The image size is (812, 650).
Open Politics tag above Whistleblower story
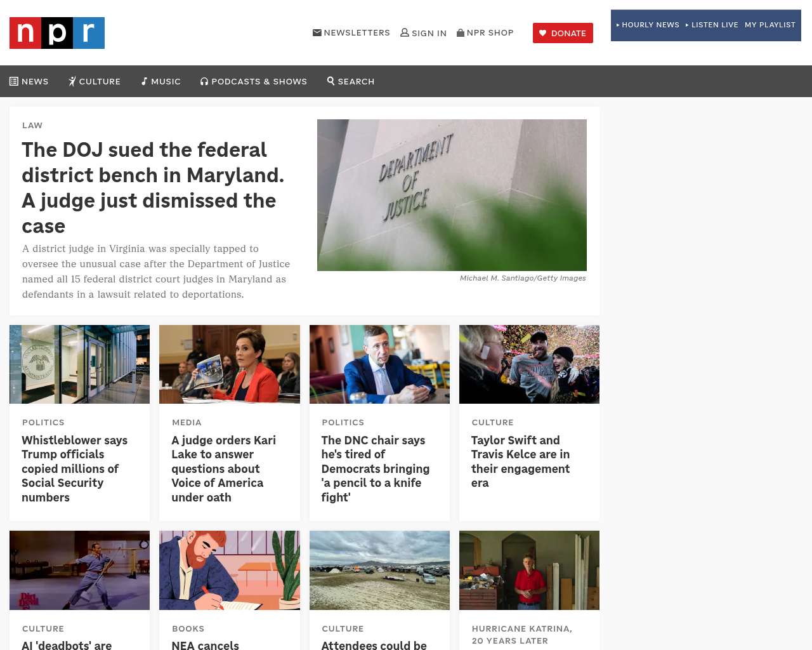click(43, 422)
